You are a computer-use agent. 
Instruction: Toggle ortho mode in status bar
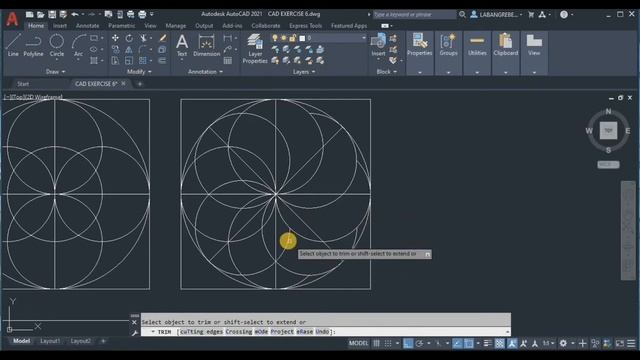(408, 343)
